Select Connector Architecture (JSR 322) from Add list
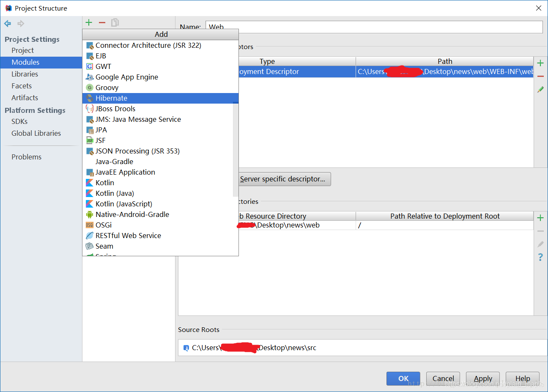This screenshot has height=392, width=548. [x=160, y=45]
